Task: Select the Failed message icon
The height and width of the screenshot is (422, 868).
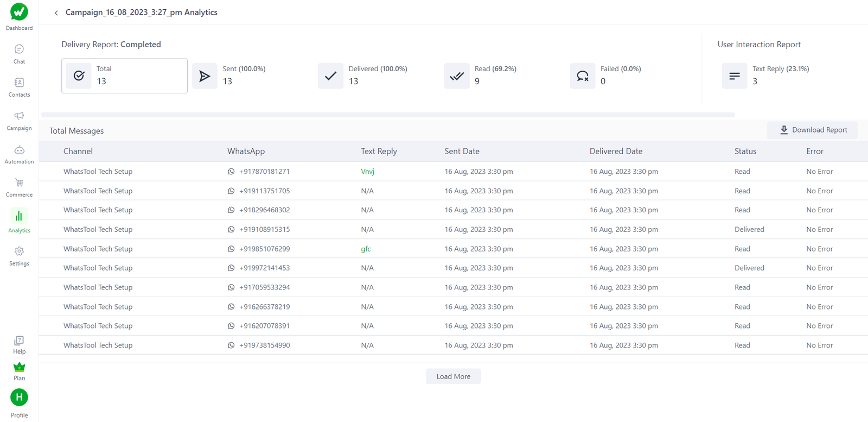Action: (583, 76)
